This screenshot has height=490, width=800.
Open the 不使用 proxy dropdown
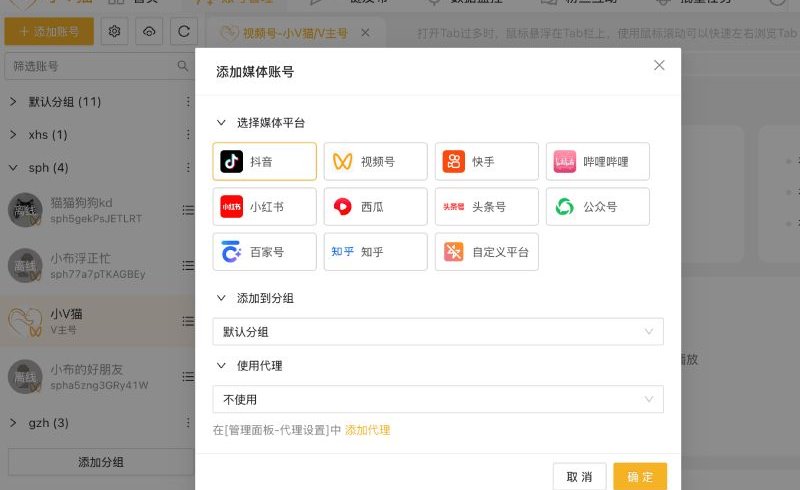pos(437,400)
